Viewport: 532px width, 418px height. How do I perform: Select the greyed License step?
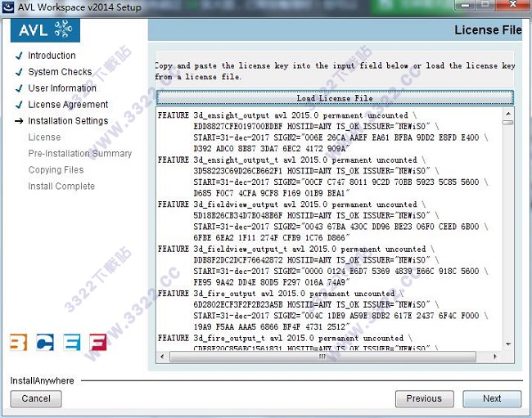click(44, 137)
